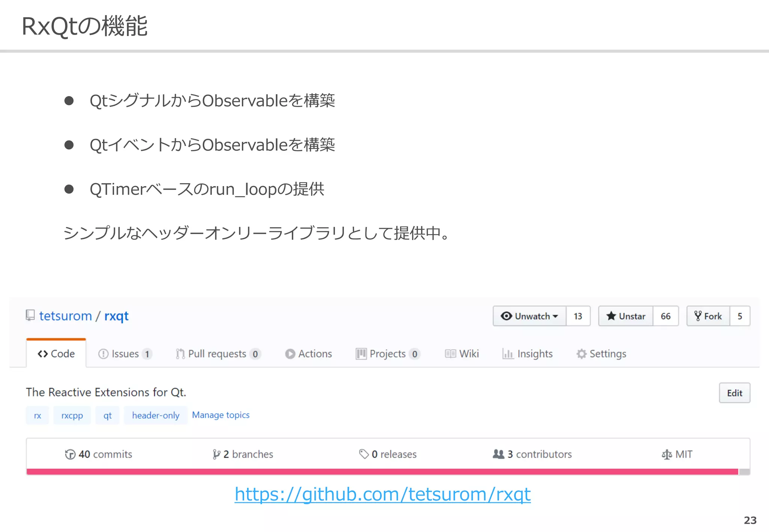Click the commits history clock icon

pos(70,454)
